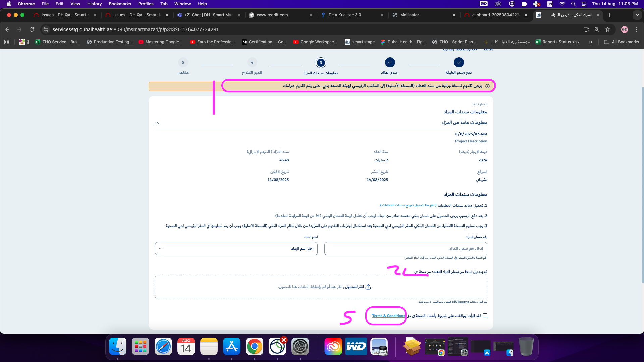
Task: Open Trash from the dock
Action: click(x=526, y=347)
